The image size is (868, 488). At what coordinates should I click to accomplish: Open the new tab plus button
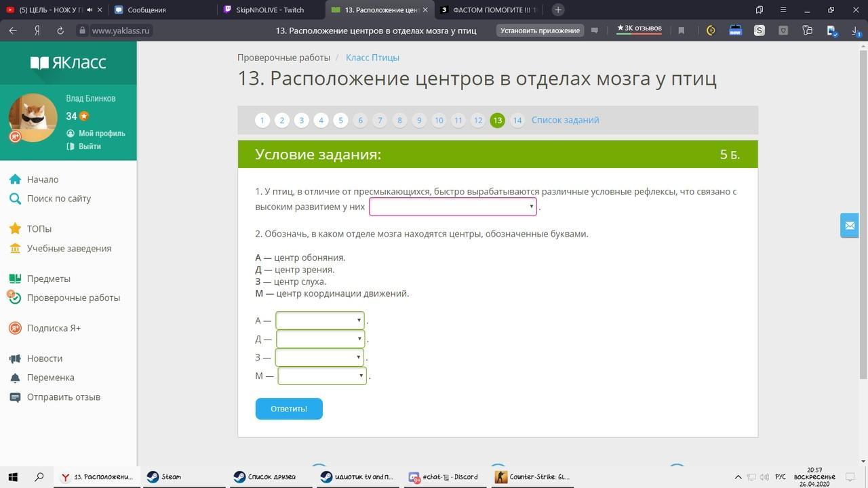[557, 9]
